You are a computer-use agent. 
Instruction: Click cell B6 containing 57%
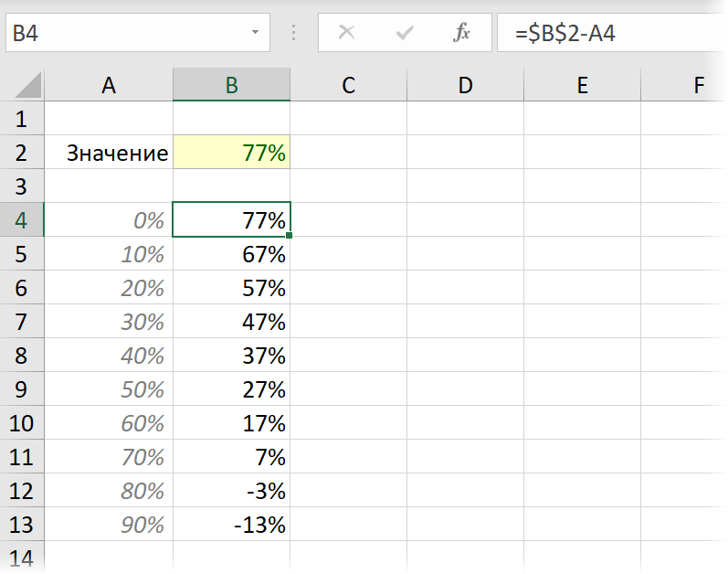coord(232,288)
